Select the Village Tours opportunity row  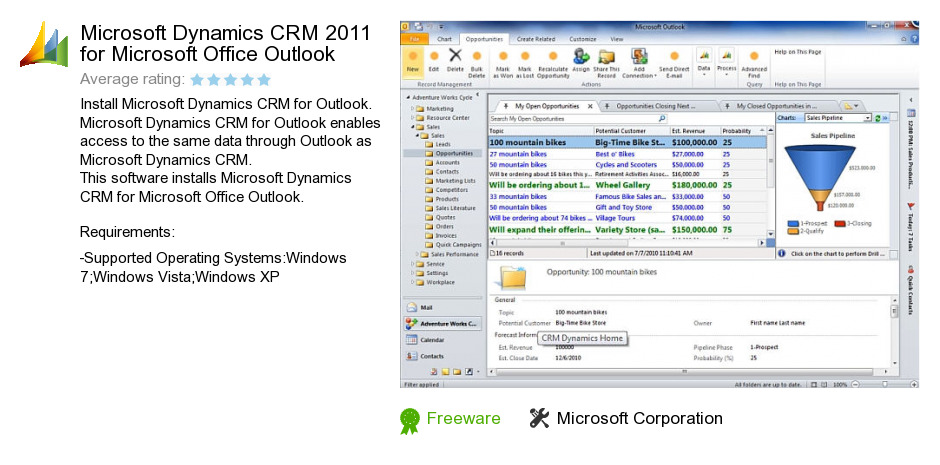coord(627,218)
